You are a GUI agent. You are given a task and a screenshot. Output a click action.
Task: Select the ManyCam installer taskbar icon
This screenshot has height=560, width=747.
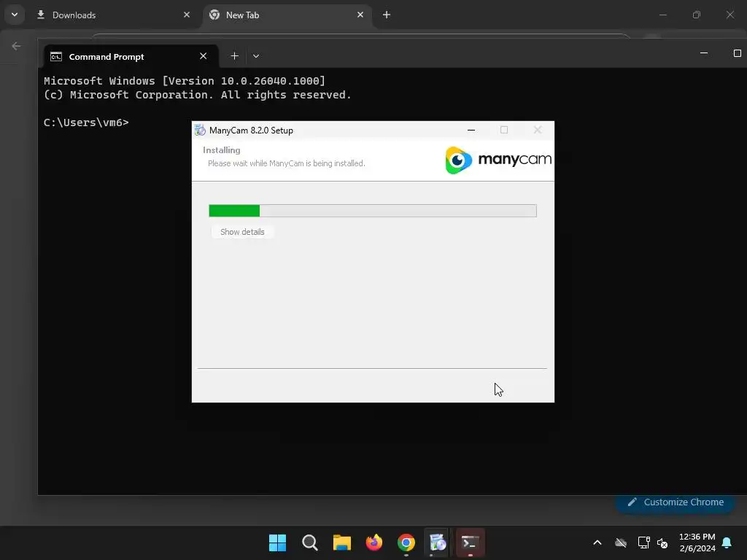pos(438,542)
